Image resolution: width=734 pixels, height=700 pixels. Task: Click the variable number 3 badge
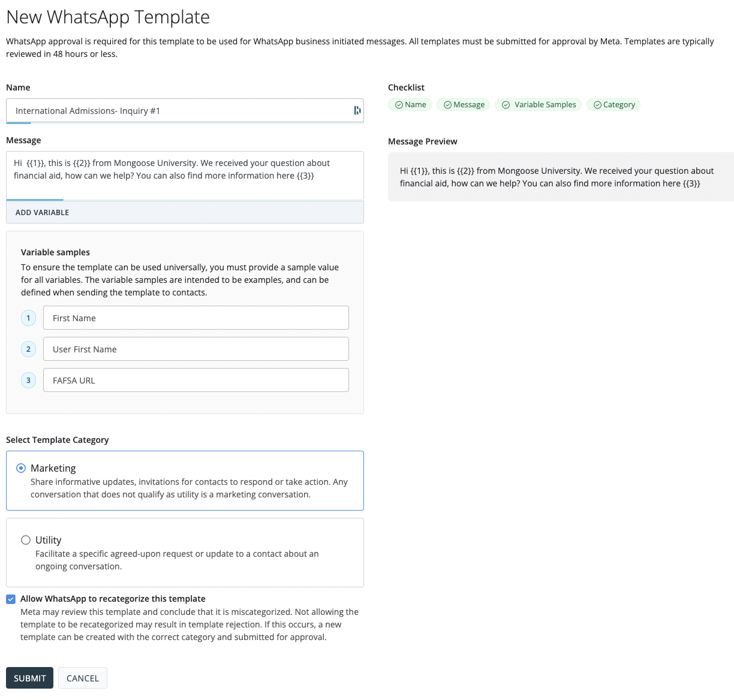click(28, 381)
